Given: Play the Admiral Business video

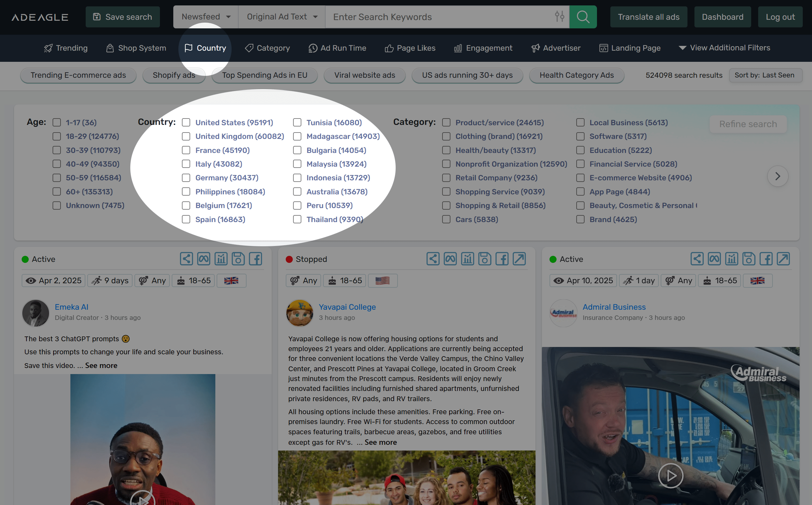Looking at the screenshot, I should click(x=671, y=476).
